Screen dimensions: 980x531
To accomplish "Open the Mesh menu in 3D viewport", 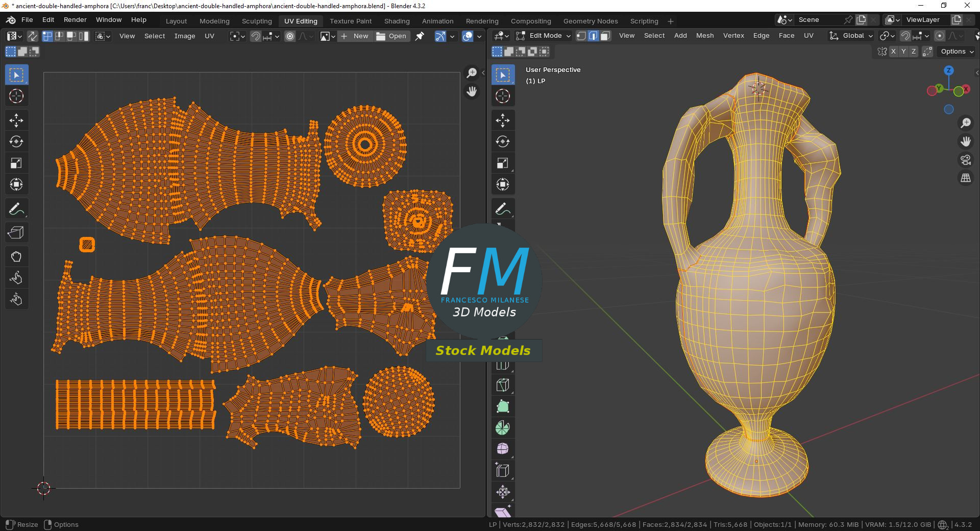I will pos(704,36).
